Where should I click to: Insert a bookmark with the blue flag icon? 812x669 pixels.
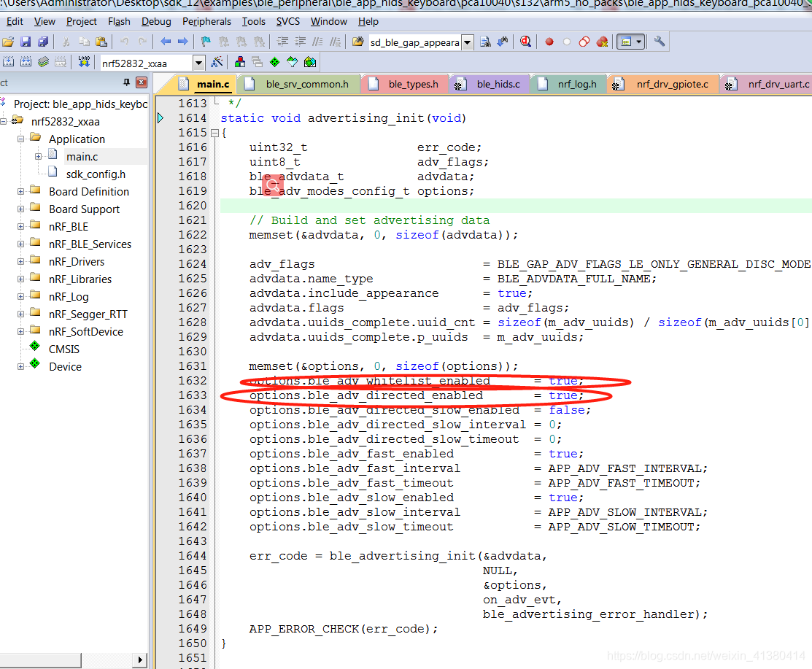(206, 42)
